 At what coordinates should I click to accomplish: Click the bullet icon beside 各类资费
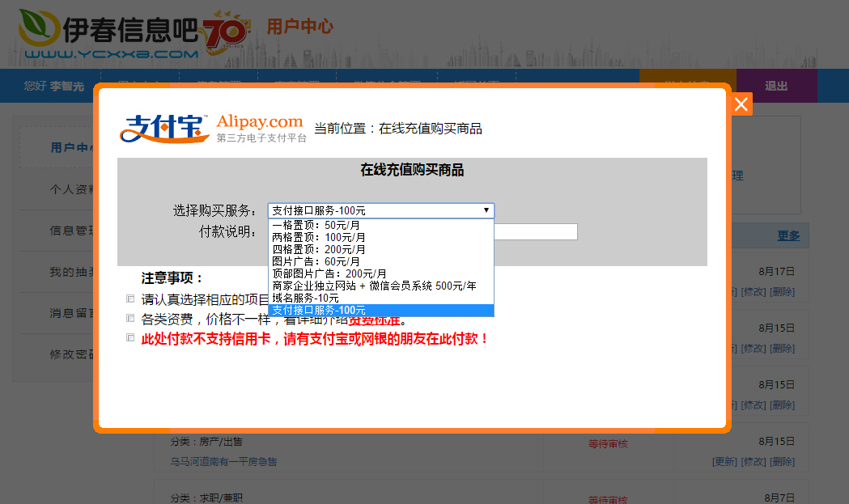pyautogui.click(x=130, y=319)
